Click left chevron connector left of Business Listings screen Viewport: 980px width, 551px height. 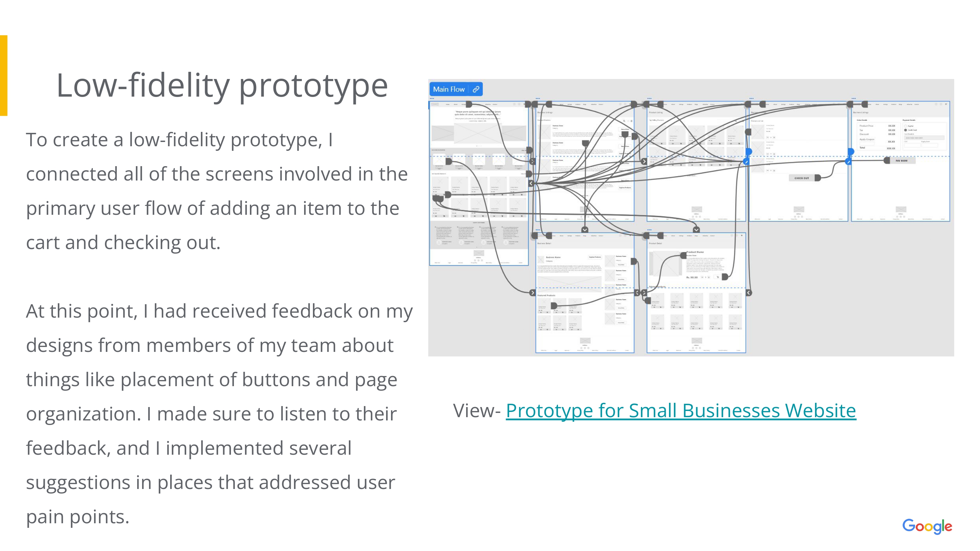coord(531,183)
